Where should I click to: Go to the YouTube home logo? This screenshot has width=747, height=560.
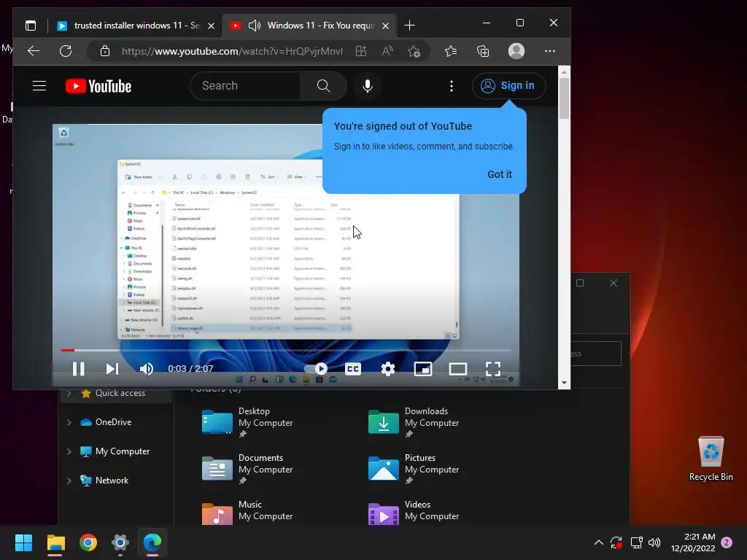pos(98,86)
